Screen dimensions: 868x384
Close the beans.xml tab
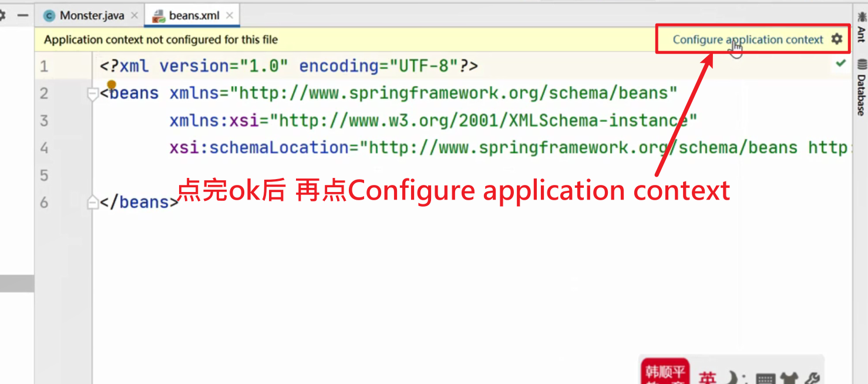(230, 16)
